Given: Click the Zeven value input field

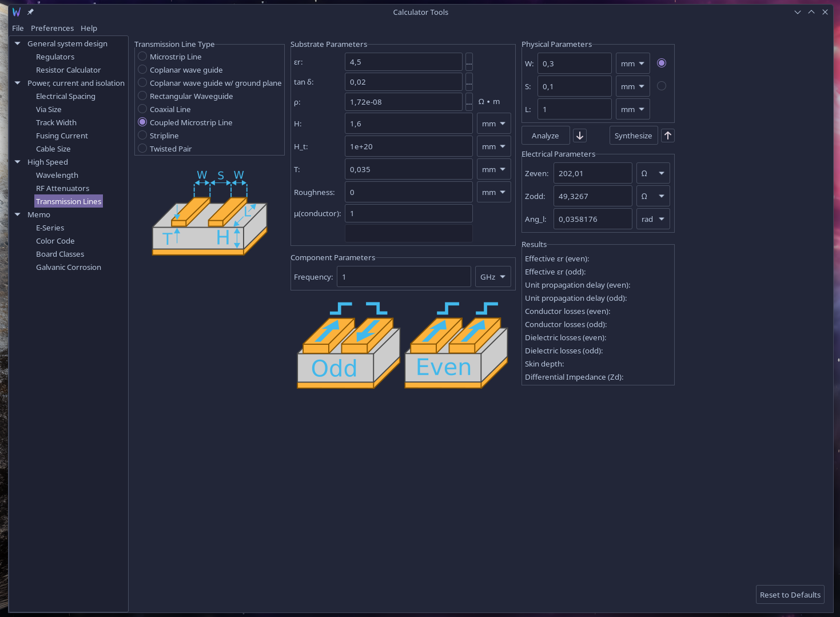Looking at the screenshot, I should tap(592, 173).
